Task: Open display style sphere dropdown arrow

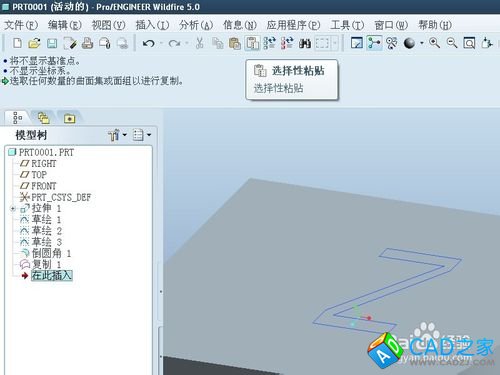Action: pyautogui.click(x=422, y=43)
